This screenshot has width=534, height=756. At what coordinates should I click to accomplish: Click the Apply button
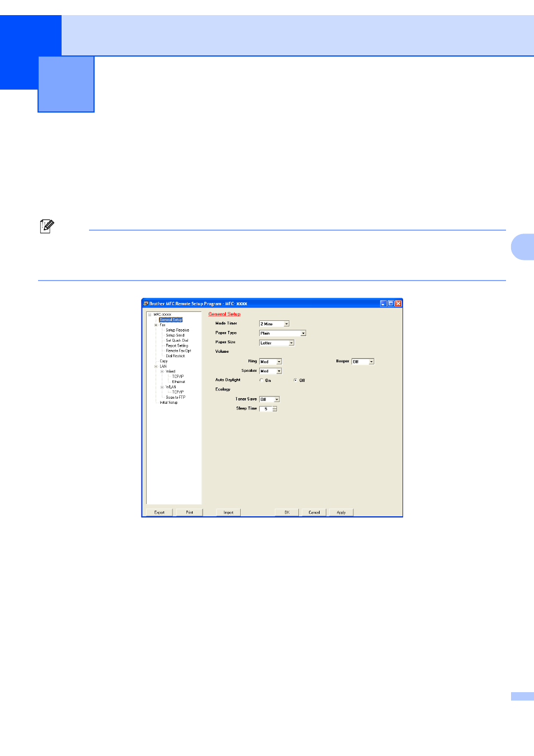(x=341, y=512)
